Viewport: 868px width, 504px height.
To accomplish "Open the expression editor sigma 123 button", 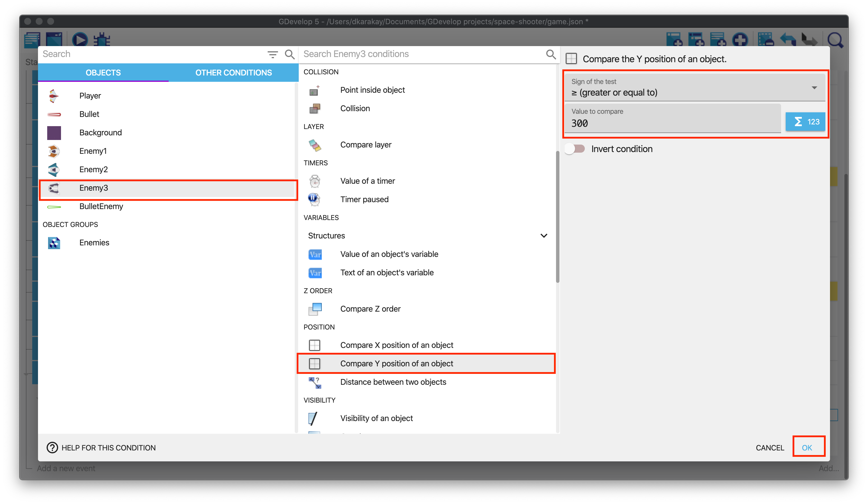I will click(805, 122).
